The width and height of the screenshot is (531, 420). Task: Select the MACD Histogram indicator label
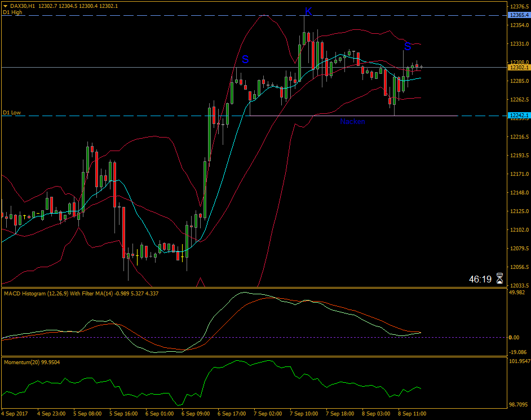[x=35, y=293]
